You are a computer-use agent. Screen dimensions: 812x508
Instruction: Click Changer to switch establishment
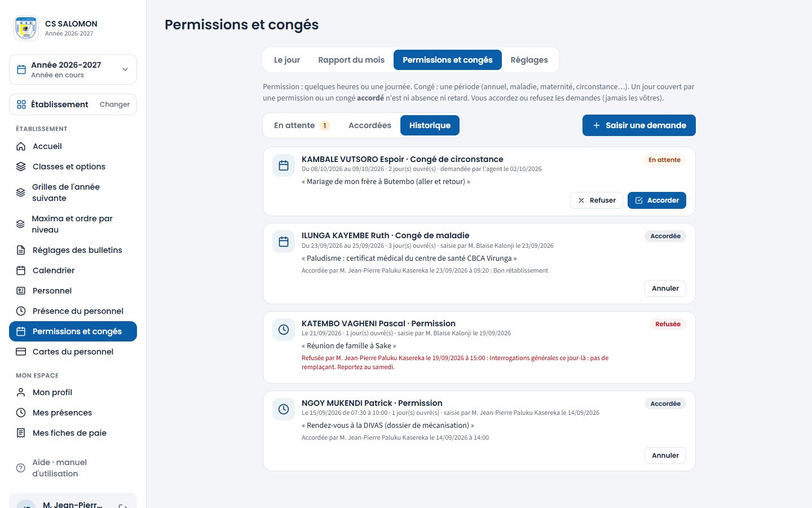(x=114, y=104)
